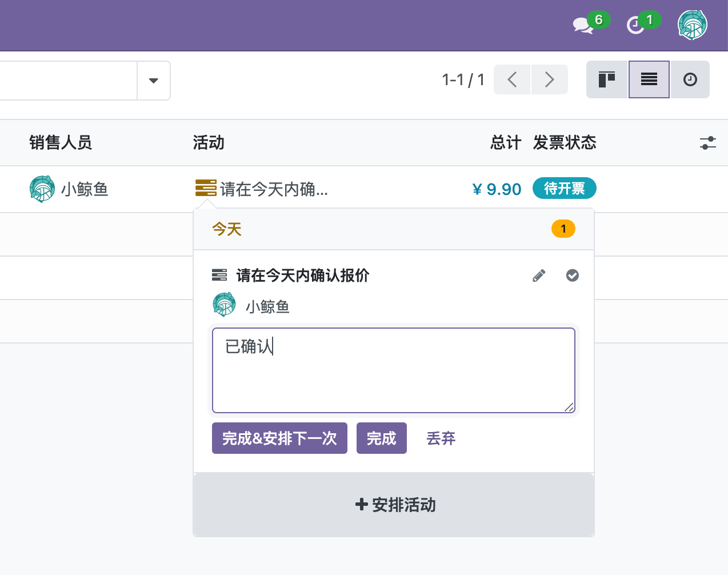Image resolution: width=728 pixels, height=575 pixels.
Task: Click the feedback text area containing 已确认
Action: click(393, 370)
